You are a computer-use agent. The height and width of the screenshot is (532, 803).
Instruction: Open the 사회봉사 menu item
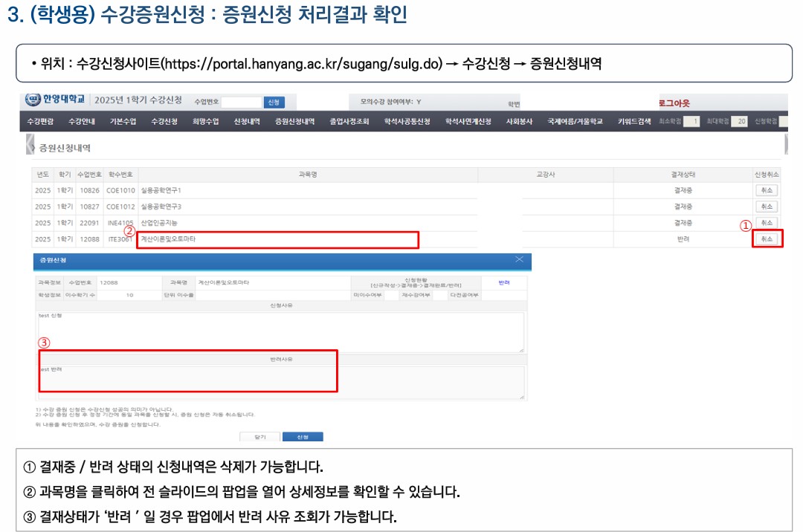[519, 121]
